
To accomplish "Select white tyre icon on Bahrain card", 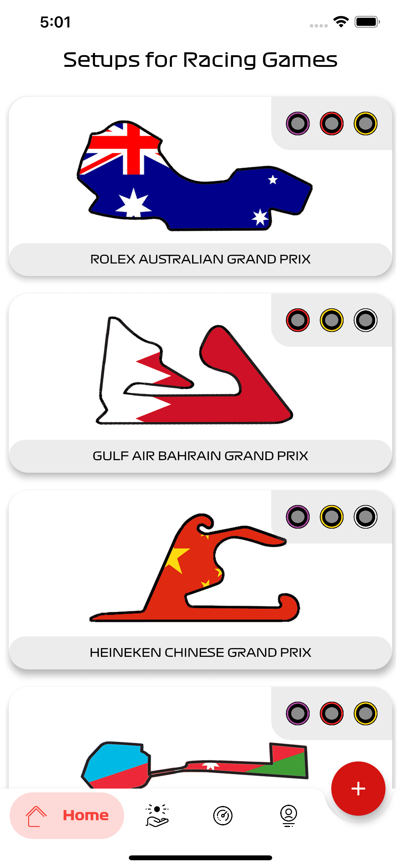I will click(365, 320).
